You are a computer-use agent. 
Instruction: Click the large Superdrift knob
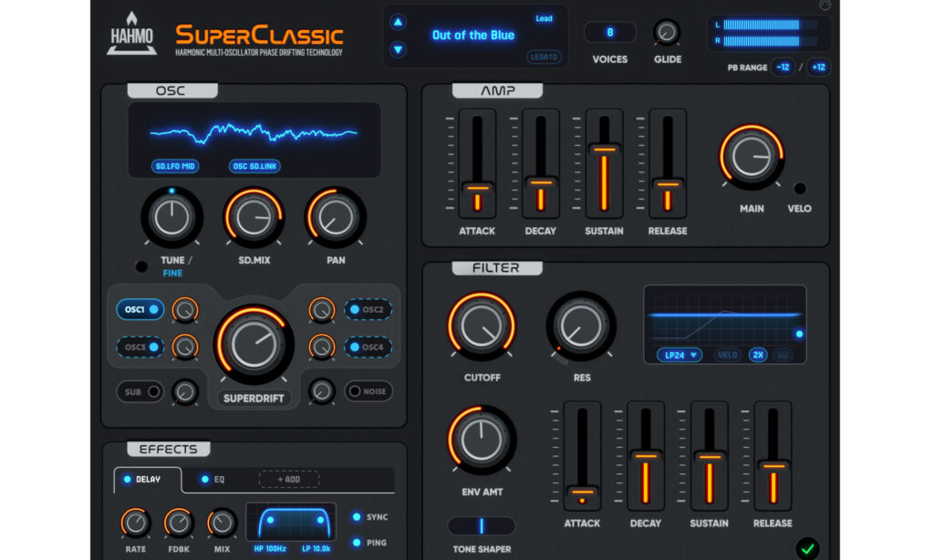254,345
